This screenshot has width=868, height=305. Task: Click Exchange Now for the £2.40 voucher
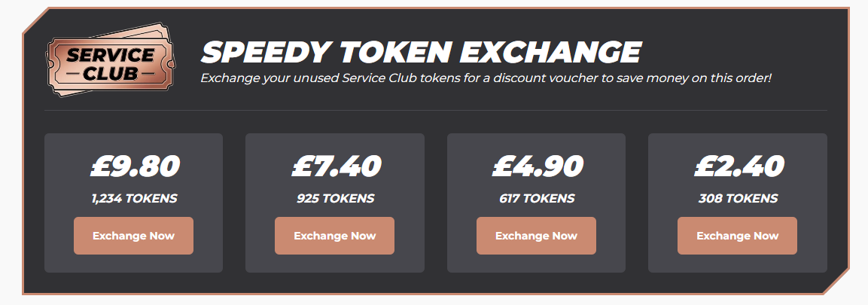(737, 236)
